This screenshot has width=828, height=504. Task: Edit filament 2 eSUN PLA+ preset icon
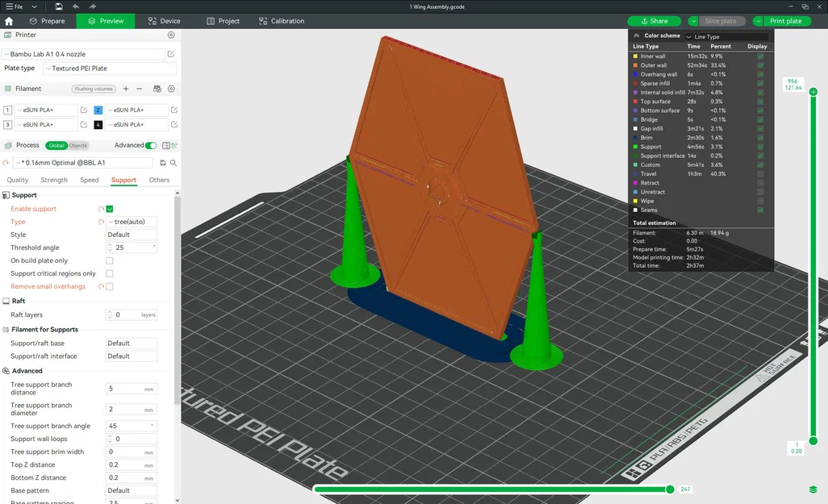[x=174, y=110]
